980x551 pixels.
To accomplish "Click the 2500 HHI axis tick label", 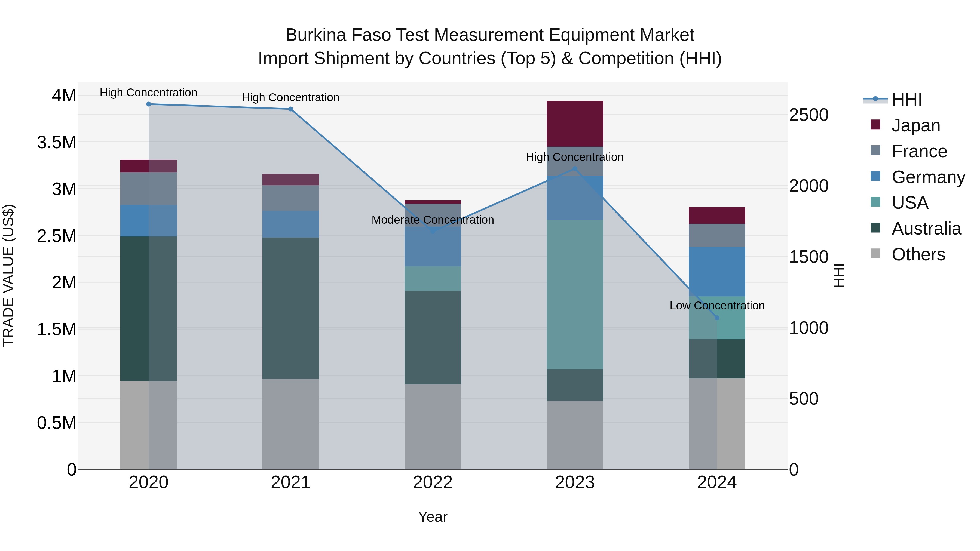I will tap(809, 115).
